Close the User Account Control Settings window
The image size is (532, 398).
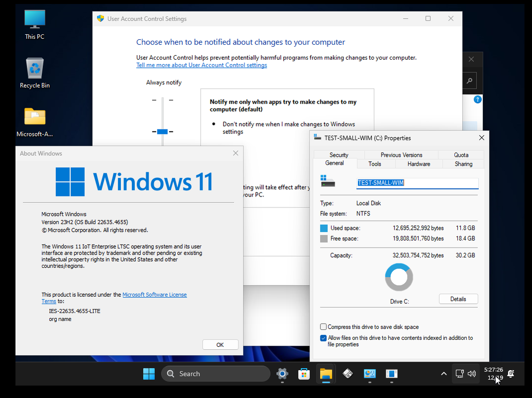[x=450, y=19]
